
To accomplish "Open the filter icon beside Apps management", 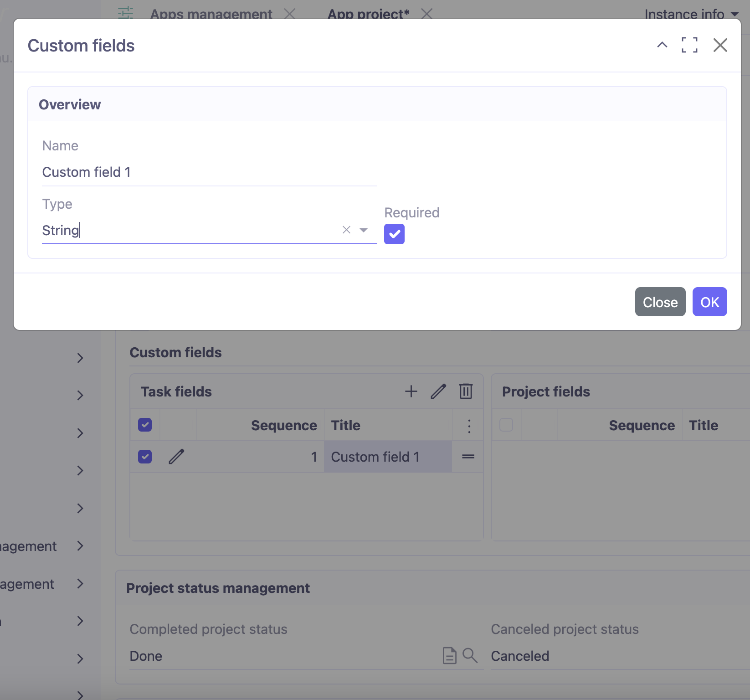I will [x=126, y=13].
